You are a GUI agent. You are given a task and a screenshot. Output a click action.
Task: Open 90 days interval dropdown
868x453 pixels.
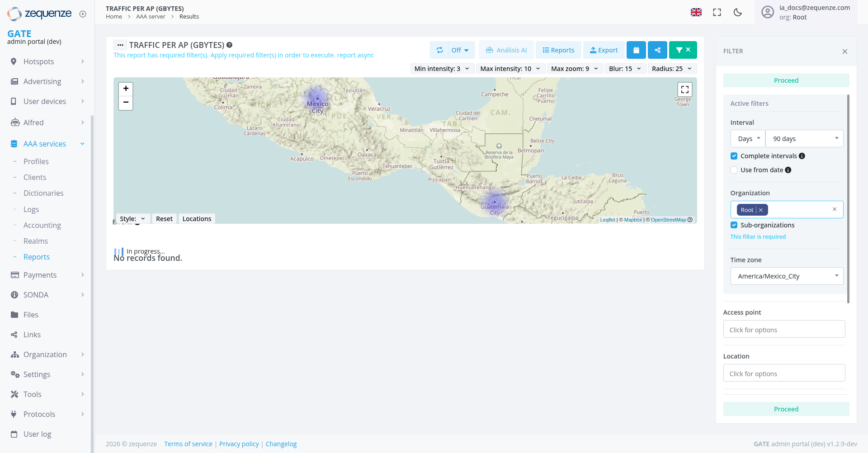pos(804,139)
